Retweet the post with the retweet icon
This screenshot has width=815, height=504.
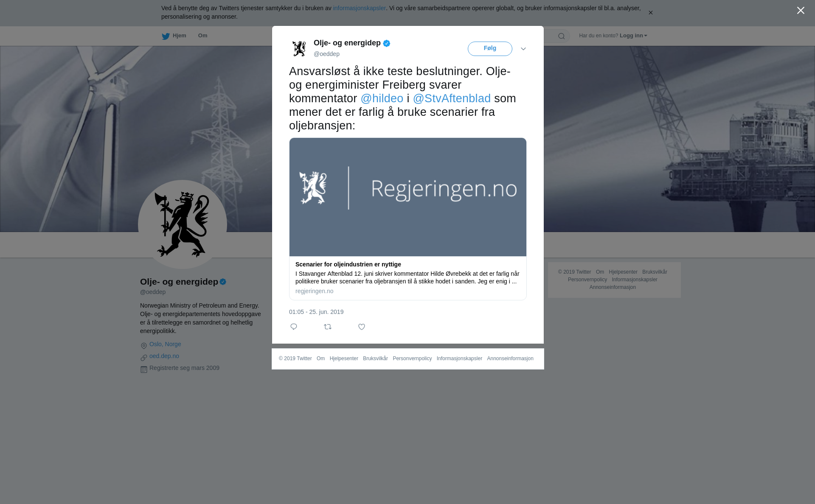pyautogui.click(x=328, y=327)
